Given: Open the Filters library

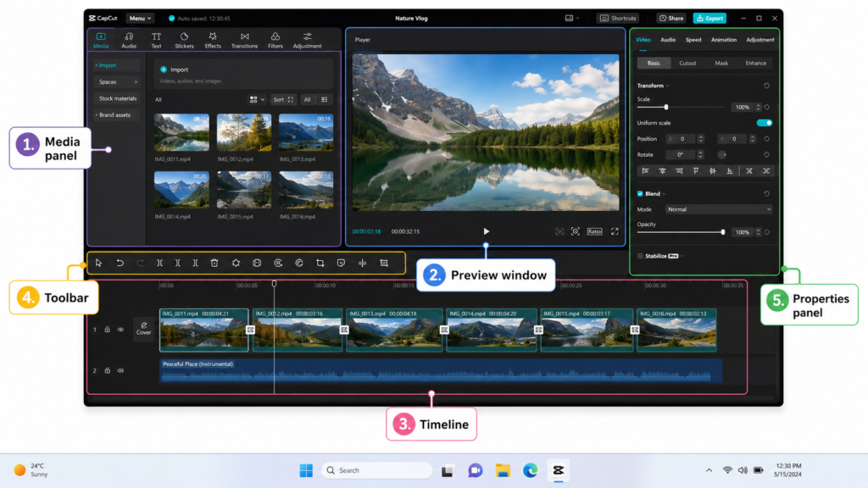Looking at the screenshot, I should coord(275,41).
